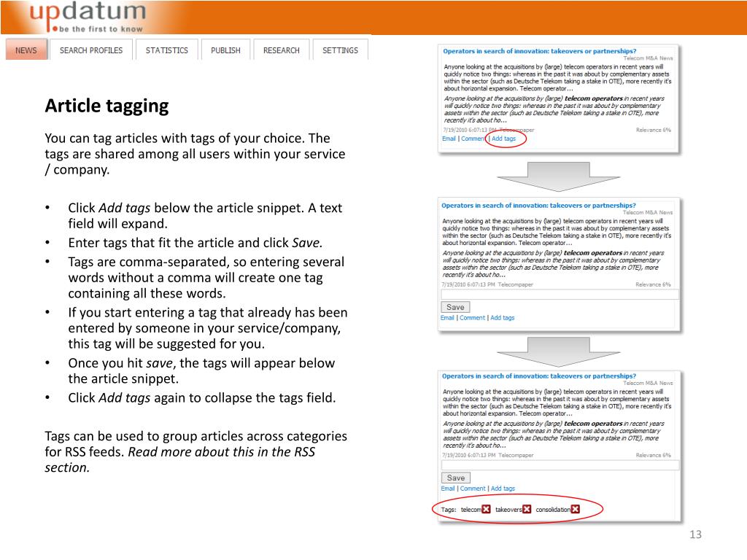Click 'Read more about this in the RSS section.' text
Screen dimensions: 747x560
point(179,459)
